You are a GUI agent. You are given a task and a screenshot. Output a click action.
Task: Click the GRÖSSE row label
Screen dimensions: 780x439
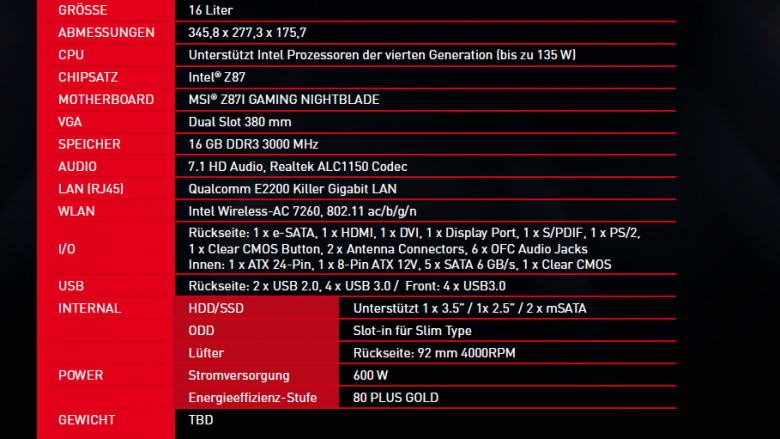pyautogui.click(x=83, y=10)
